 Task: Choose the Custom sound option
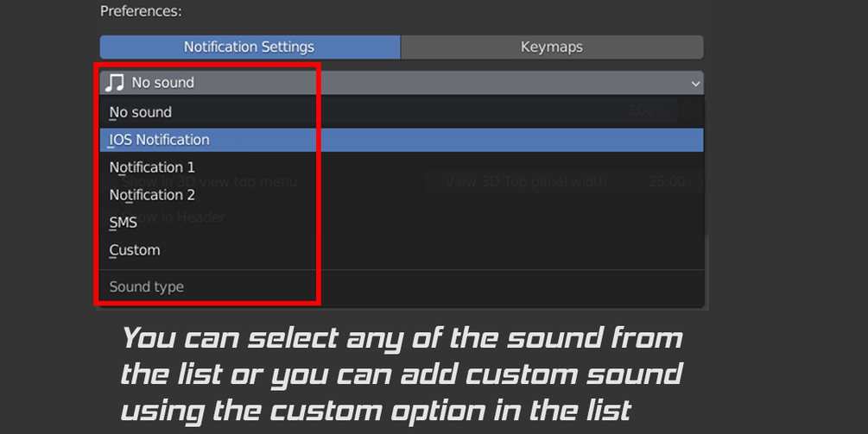tap(135, 250)
